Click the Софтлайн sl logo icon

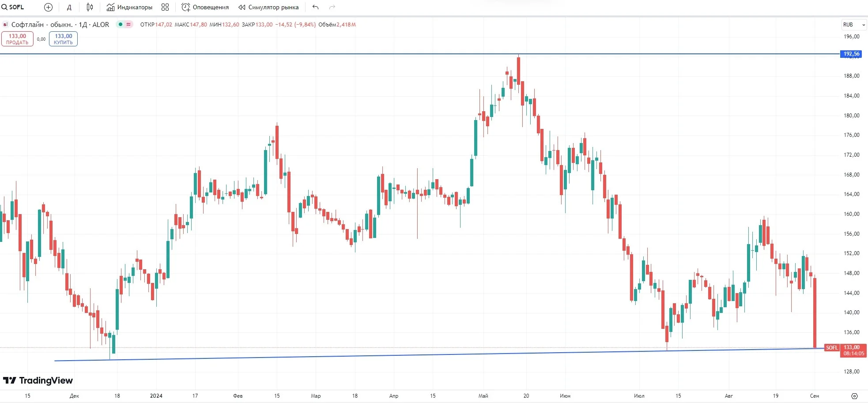(5, 25)
